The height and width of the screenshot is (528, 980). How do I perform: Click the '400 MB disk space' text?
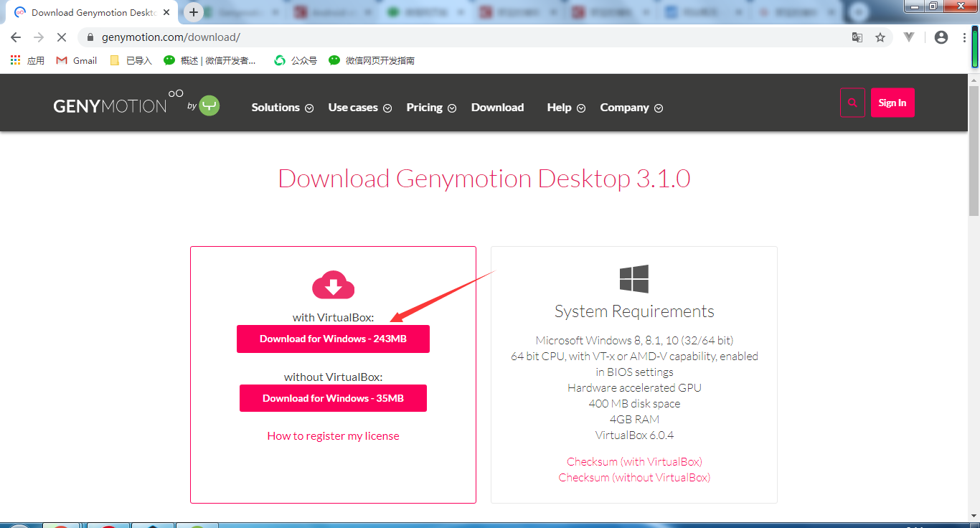click(634, 403)
